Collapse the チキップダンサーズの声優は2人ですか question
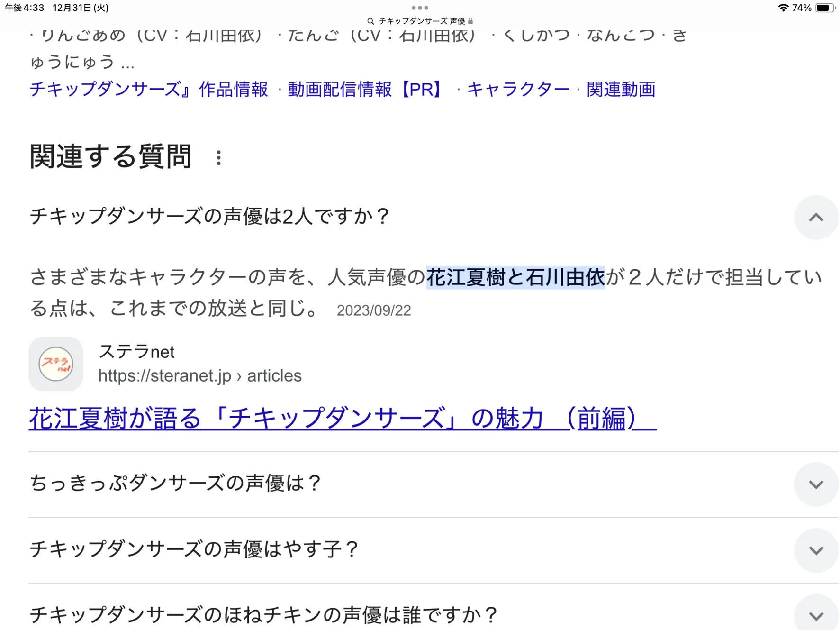Image resolution: width=840 pixels, height=630 pixels. point(816,218)
